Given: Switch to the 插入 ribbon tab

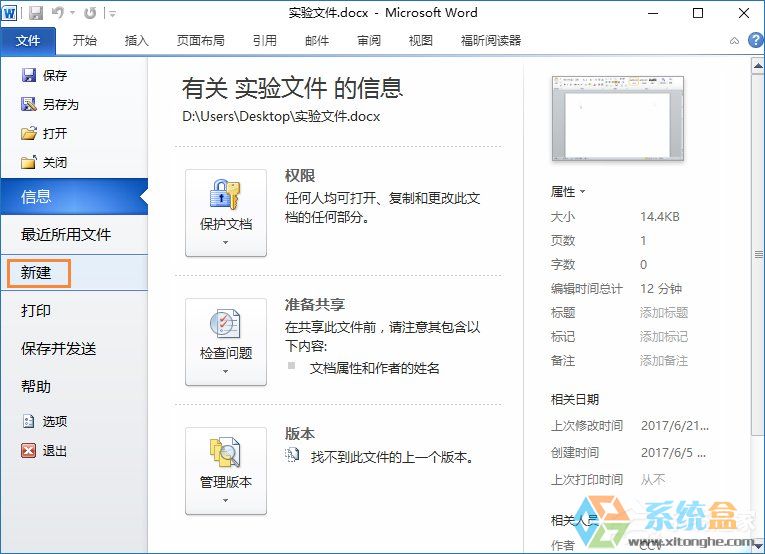Looking at the screenshot, I should [x=137, y=40].
